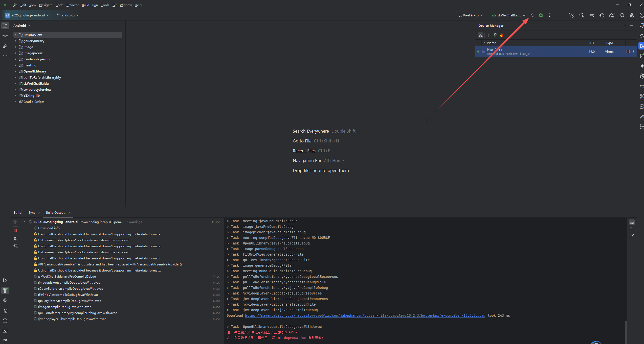644x344 pixels.
Task: Toggle scroll to end in build console
Action: click(x=632, y=229)
